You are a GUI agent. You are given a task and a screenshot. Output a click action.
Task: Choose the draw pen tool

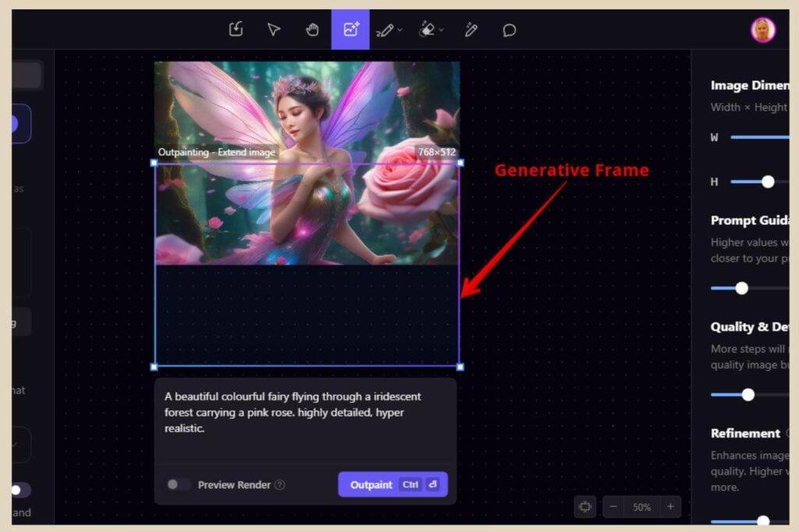(x=385, y=30)
